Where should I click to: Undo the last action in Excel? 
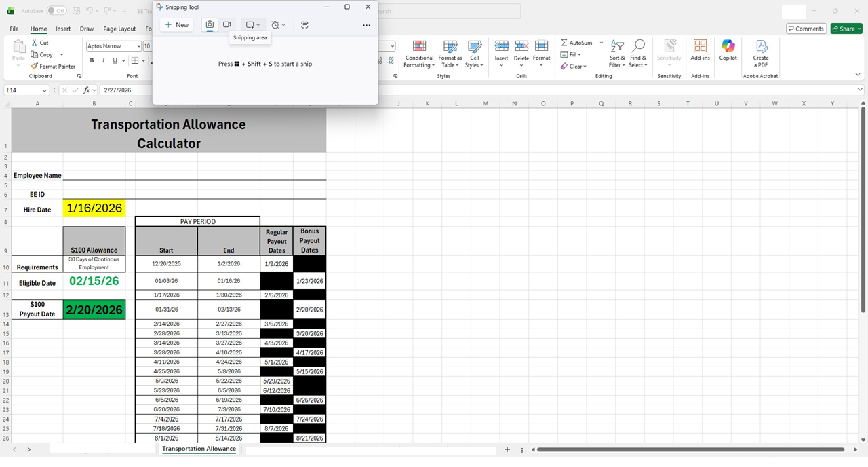[x=90, y=11]
